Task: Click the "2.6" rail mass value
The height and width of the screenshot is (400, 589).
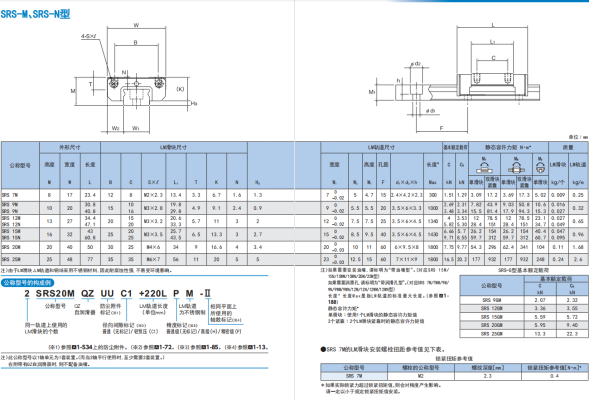Action: [x=578, y=259]
